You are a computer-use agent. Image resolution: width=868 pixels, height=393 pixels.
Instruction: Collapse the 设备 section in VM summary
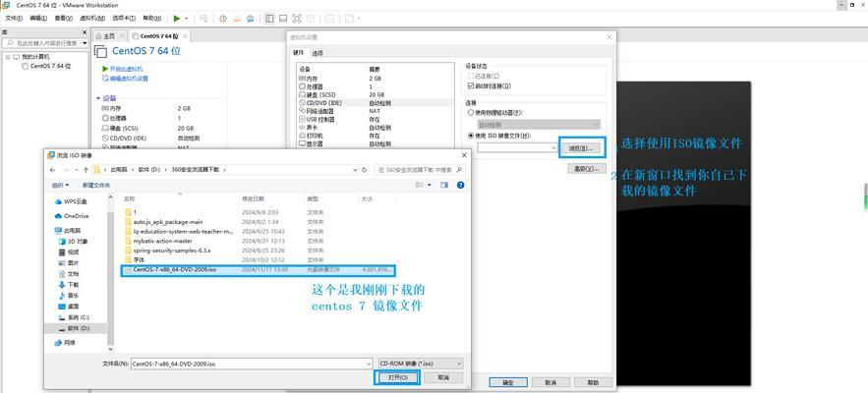[x=98, y=98]
